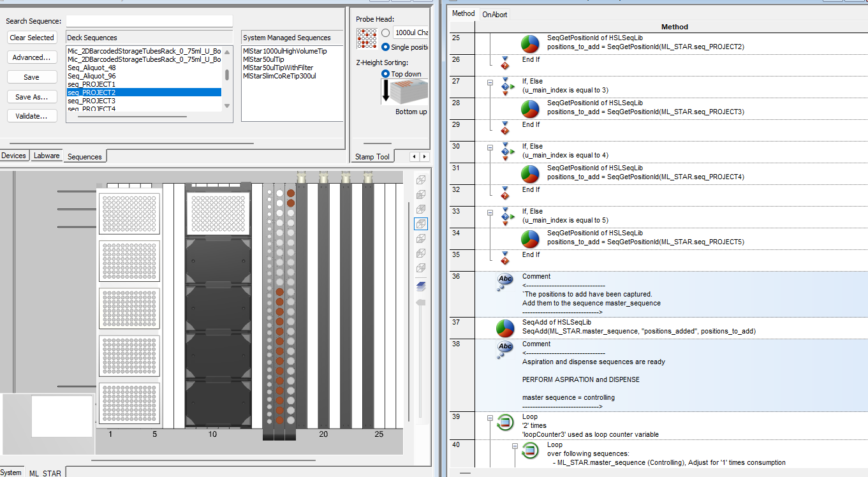The image size is (868, 477).
Task: Click the Loop icon in row 39
Action: pos(505,422)
